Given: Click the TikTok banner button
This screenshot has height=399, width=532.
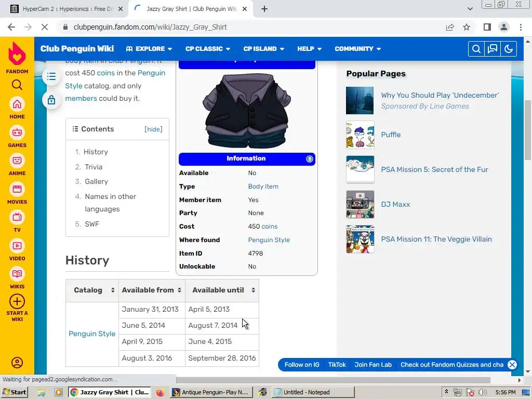Looking at the screenshot, I should coord(337,365).
